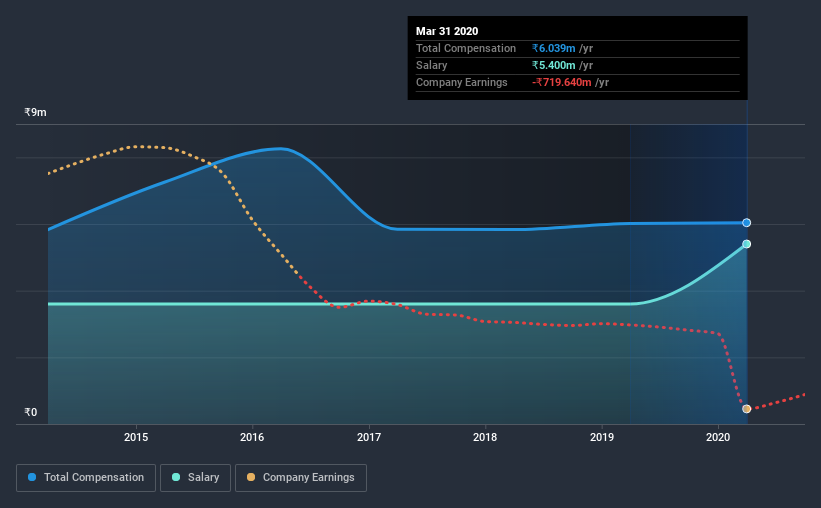The width and height of the screenshot is (821, 508).
Task: Click the 2019 x-axis label
Action: coord(602,437)
